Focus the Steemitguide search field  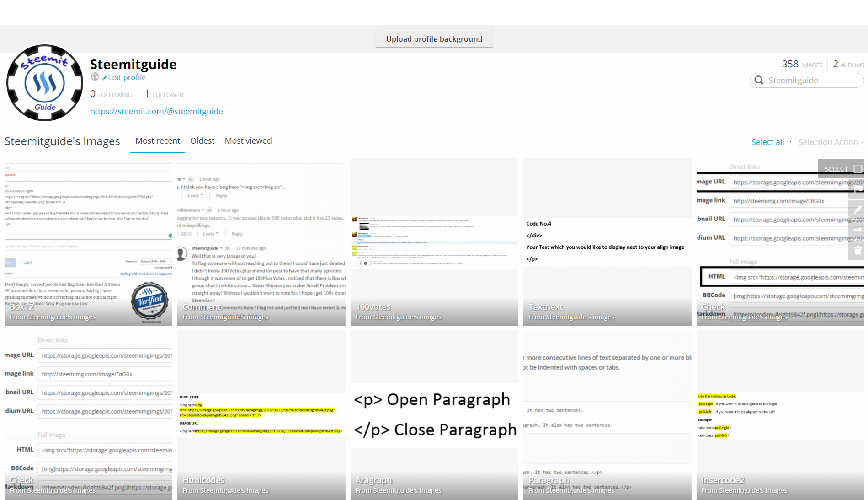(x=807, y=80)
